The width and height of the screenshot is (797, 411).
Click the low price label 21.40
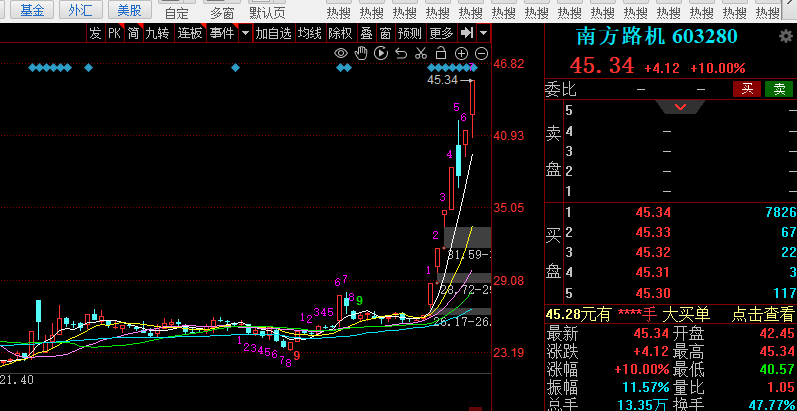[x=16, y=380]
